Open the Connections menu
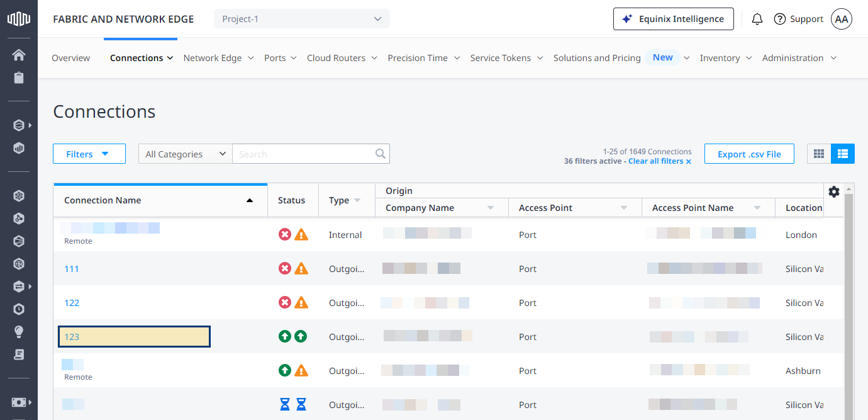Viewport: 868px width, 420px height. click(142, 58)
